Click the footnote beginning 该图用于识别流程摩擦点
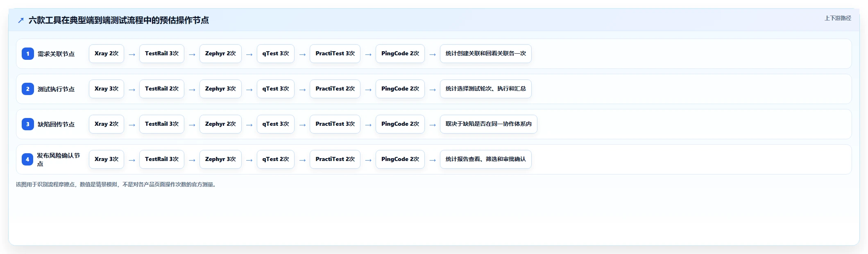Viewport: 868px width, 254px height. [x=117, y=184]
